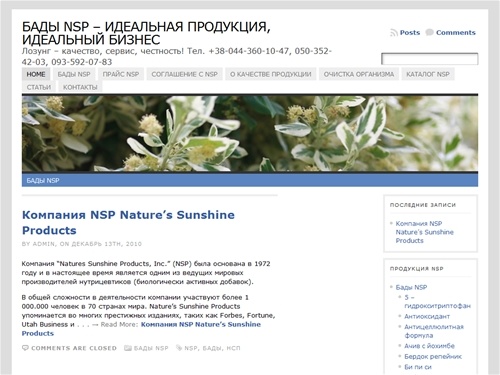The width and height of the screenshot is (500, 375).
Task: Open ОЧИСТКА ОРГАНИЗМА menu item
Action: (x=359, y=74)
